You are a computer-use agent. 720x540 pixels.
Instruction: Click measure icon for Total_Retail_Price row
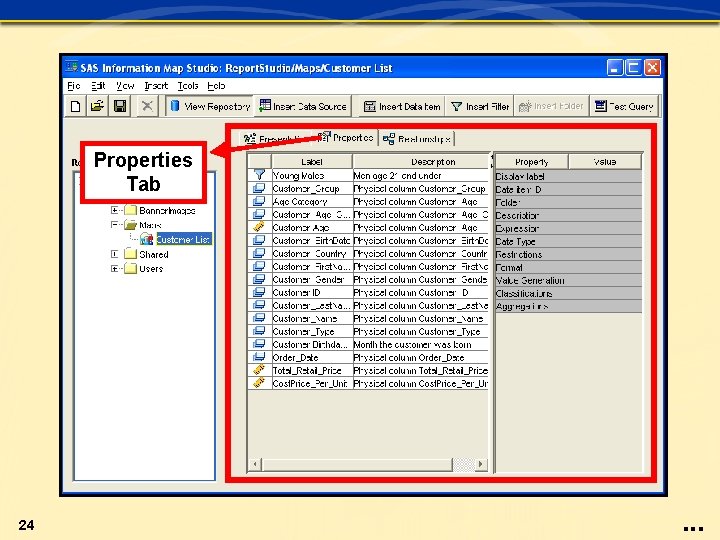259,370
